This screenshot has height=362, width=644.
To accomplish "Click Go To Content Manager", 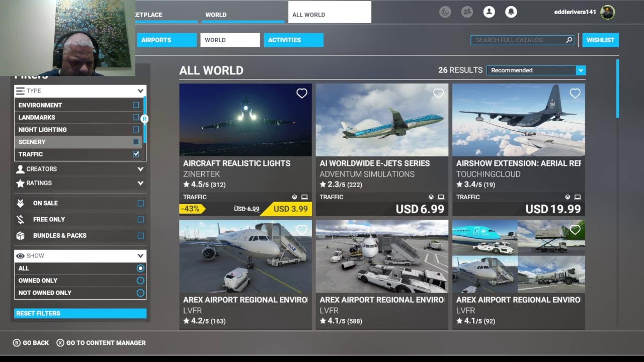I will 101,343.
